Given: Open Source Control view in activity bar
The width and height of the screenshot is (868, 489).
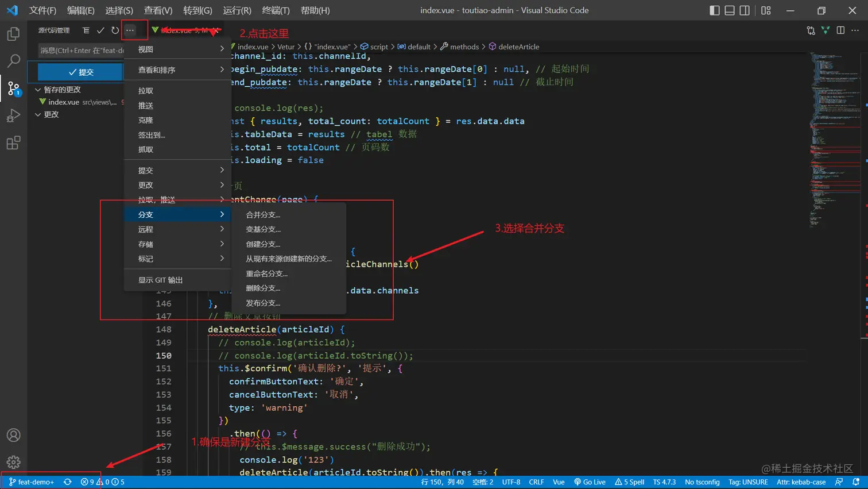Looking at the screenshot, I should coord(13,88).
